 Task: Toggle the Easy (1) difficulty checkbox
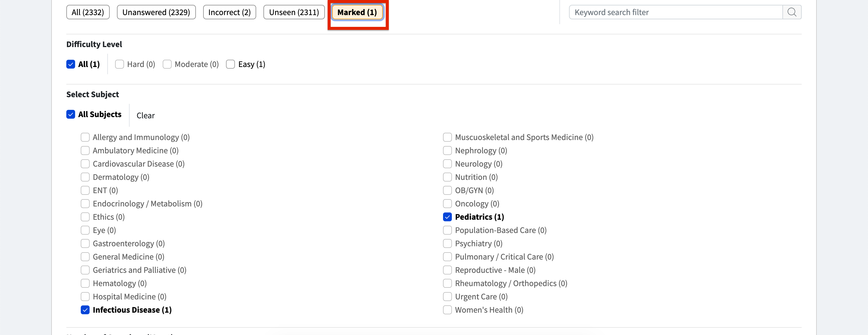coord(231,64)
